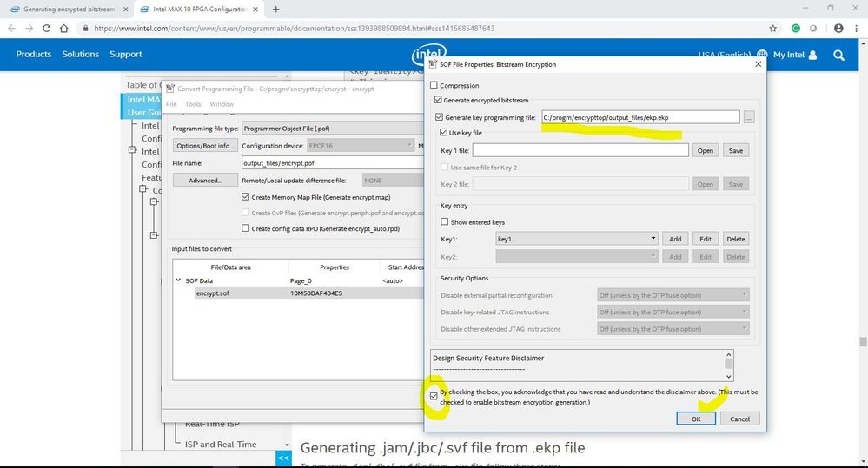Open the Intel site search magnifier

pos(838,55)
